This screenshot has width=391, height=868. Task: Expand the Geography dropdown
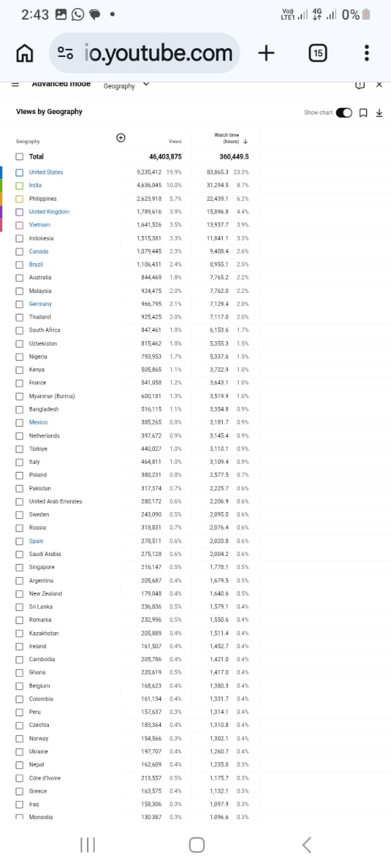click(126, 85)
